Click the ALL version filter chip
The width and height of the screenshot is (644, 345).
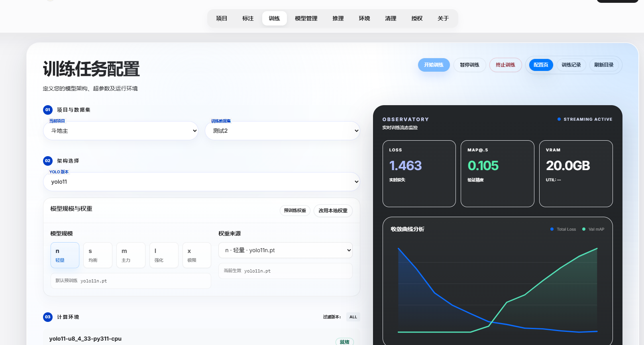(x=353, y=317)
